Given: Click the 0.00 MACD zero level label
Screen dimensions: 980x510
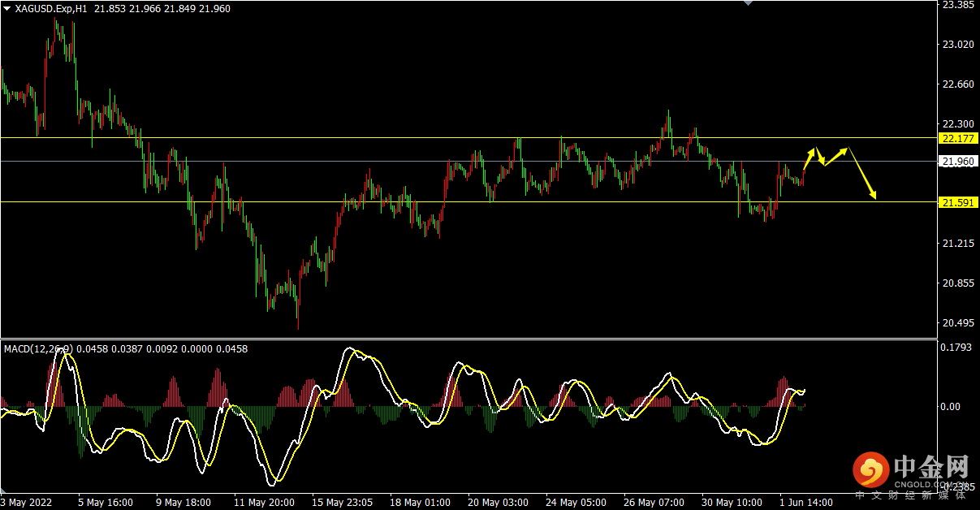Looking at the screenshot, I should point(950,407).
